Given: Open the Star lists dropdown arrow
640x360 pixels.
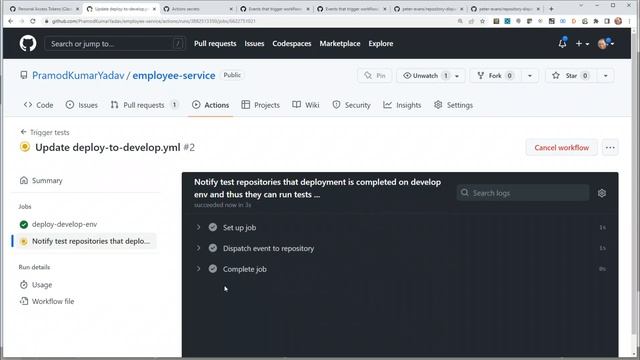Looking at the screenshot, I should (x=606, y=76).
